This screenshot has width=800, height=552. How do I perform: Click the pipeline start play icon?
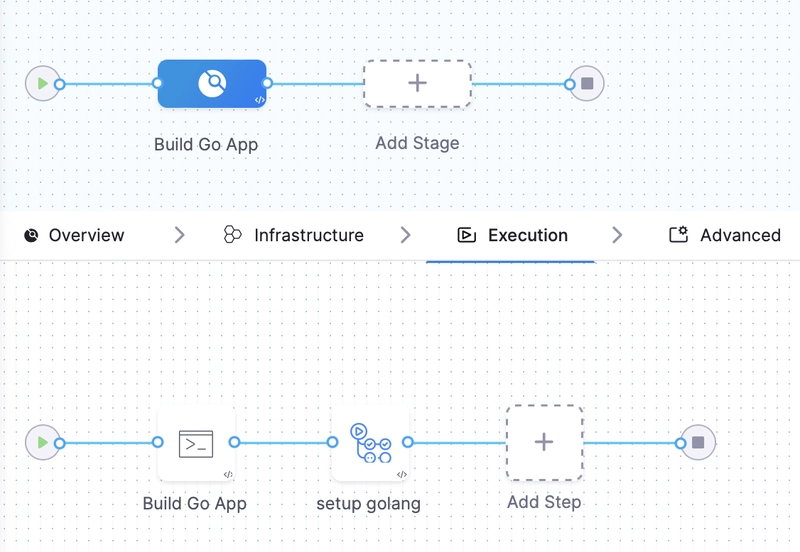[x=41, y=84]
